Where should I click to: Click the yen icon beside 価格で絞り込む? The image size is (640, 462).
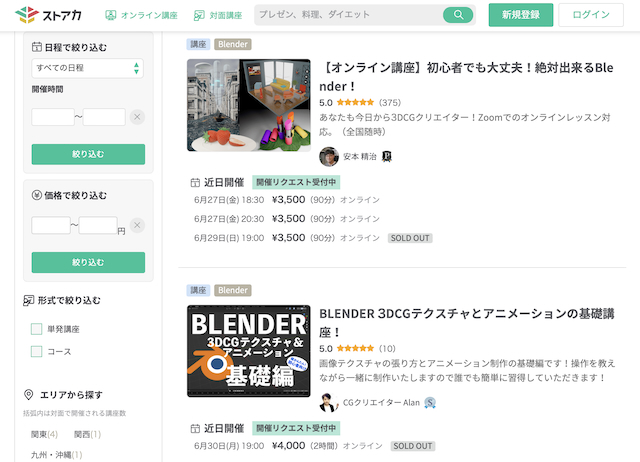(x=37, y=195)
